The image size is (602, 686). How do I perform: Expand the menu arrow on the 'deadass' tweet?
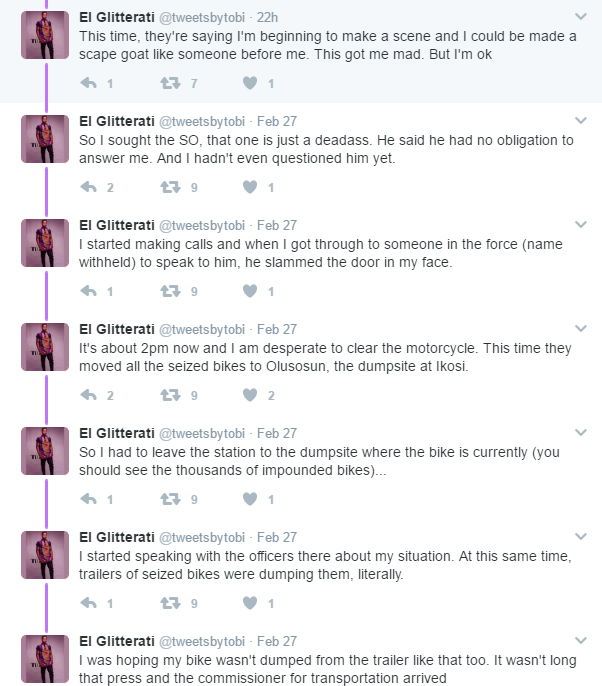(x=581, y=121)
